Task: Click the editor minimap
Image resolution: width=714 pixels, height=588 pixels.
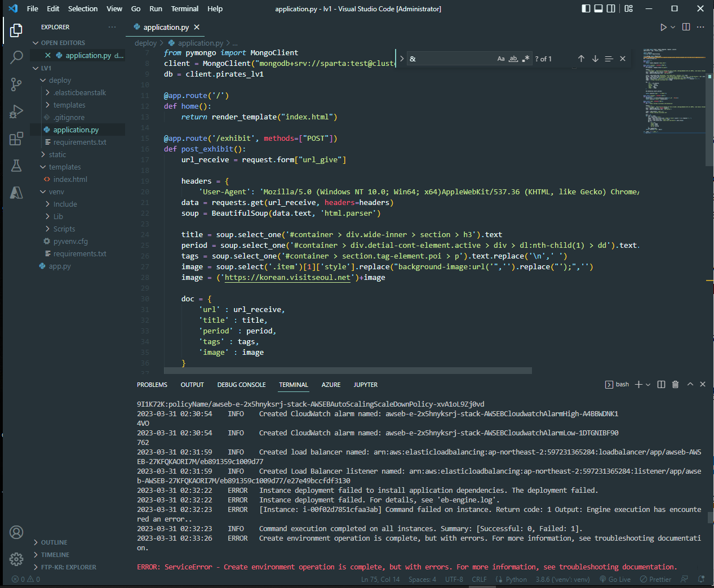Action: pyautogui.click(x=673, y=90)
